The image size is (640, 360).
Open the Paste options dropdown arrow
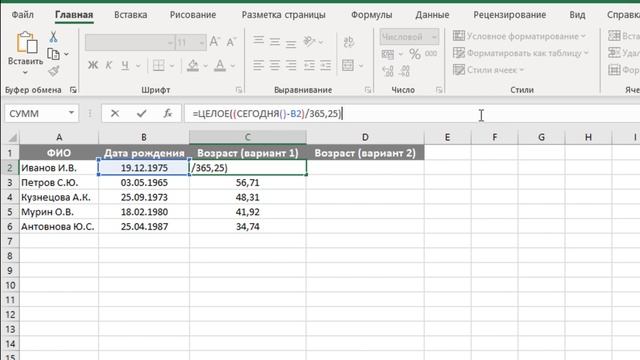pyautogui.click(x=25, y=73)
